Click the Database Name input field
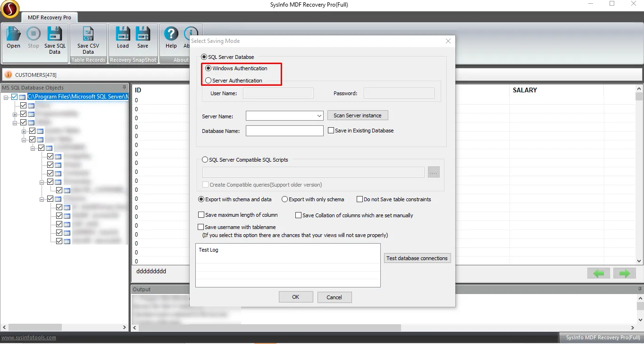This screenshot has width=644, height=344. point(284,131)
